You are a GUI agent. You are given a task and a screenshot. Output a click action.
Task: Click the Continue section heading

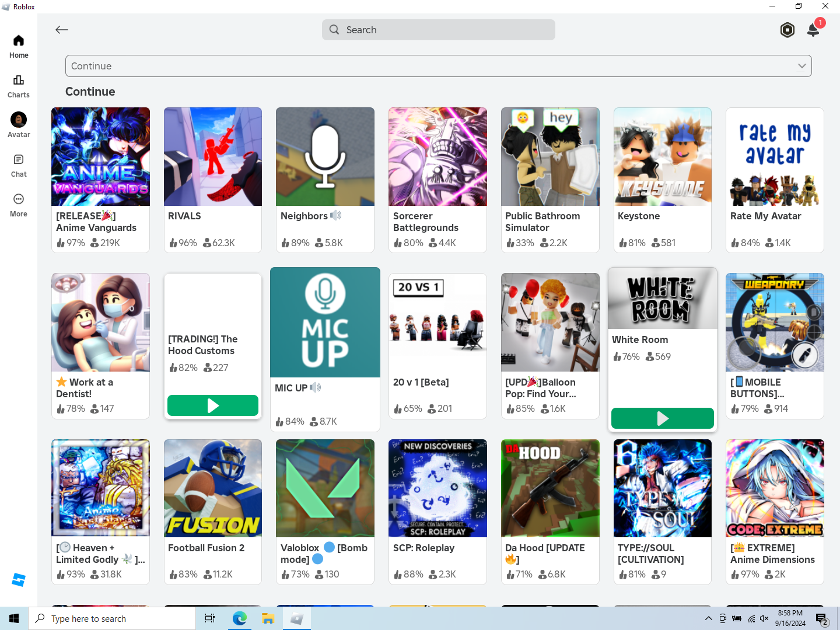pyautogui.click(x=90, y=92)
